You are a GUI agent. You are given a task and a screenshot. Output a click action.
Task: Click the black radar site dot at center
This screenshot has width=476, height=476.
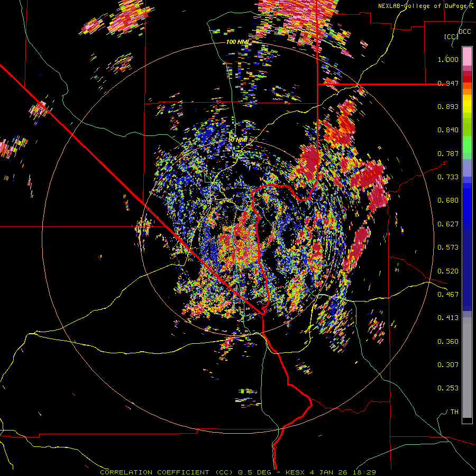tap(239, 237)
